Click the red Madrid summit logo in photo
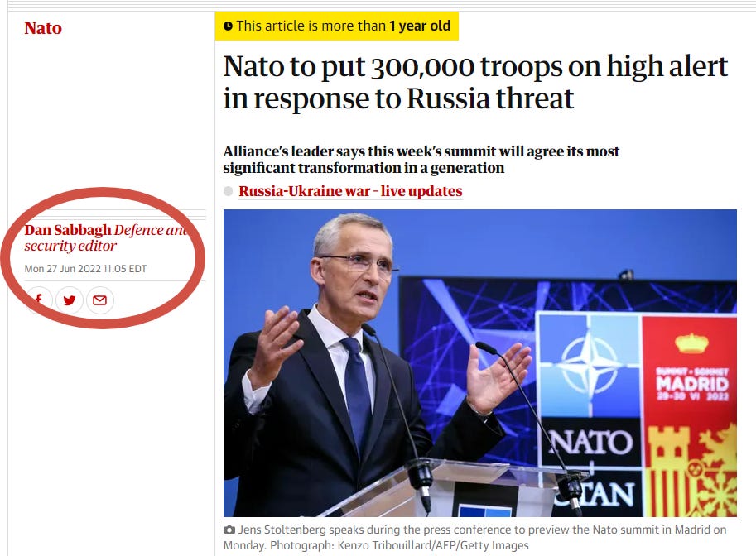The height and width of the screenshot is (556, 756). pyautogui.click(x=690, y=415)
